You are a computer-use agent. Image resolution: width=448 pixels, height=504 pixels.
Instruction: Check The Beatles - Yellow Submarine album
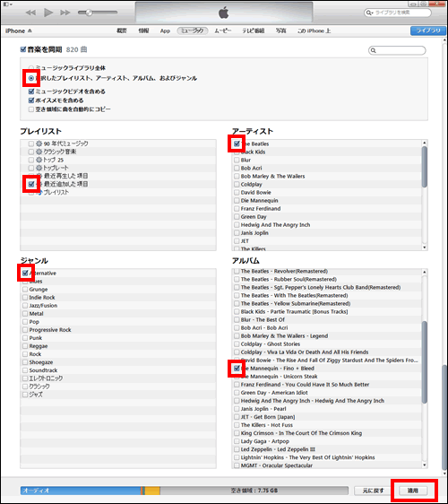[237, 303]
